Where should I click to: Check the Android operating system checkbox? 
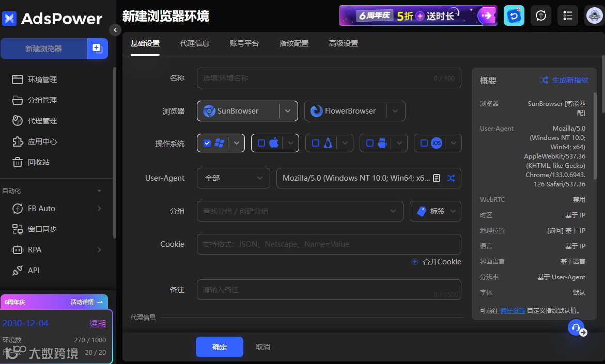pos(369,143)
